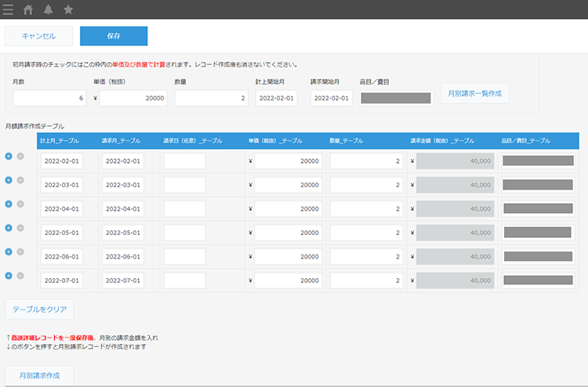This screenshot has height=387, width=588.
Task: Edit top 単価（税抜） field 20000
Action: click(x=133, y=98)
